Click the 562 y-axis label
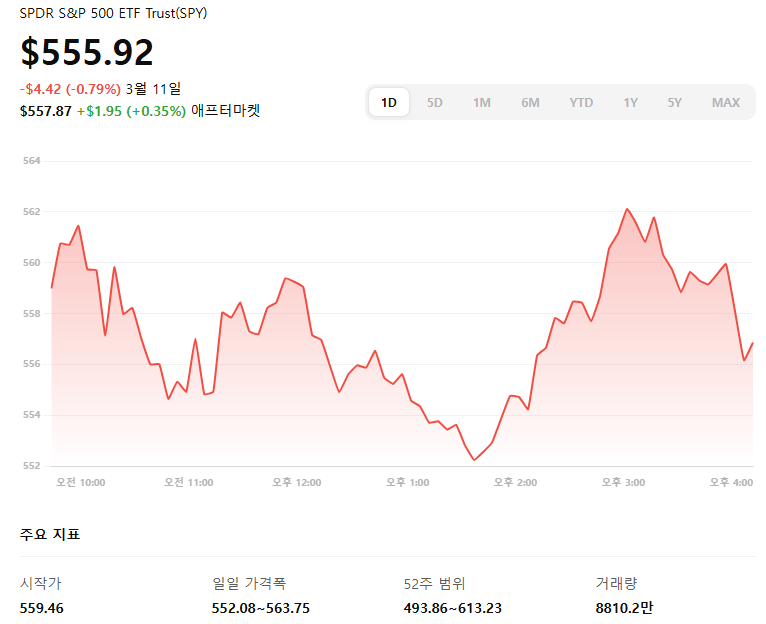The width and height of the screenshot is (766, 624). [x=31, y=212]
